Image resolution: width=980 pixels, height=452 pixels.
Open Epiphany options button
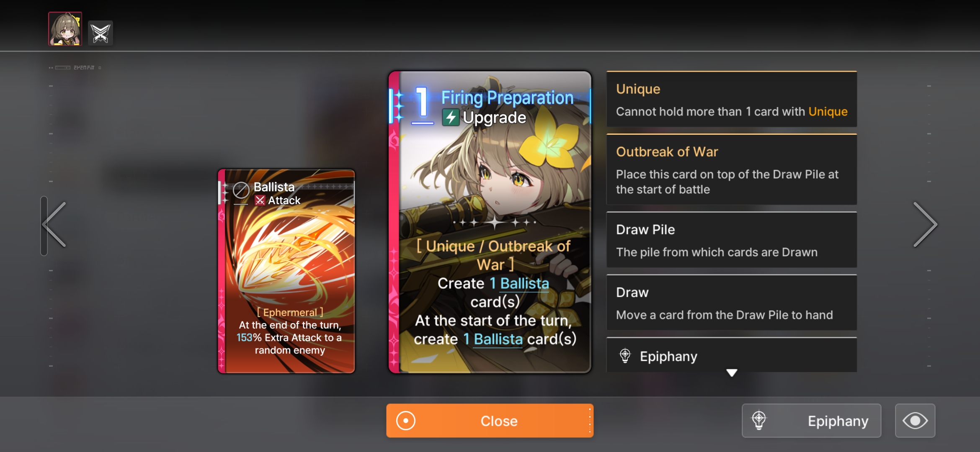point(811,421)
